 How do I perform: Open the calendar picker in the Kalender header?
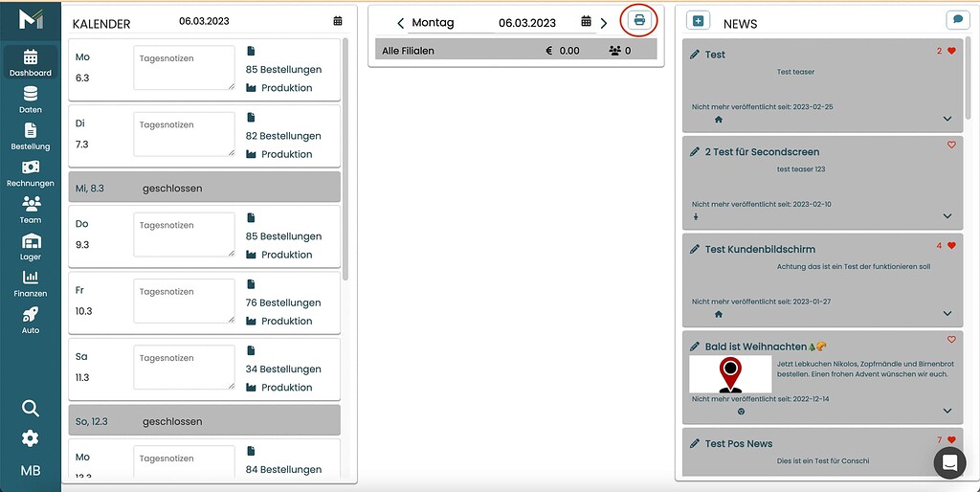[338, 21]
